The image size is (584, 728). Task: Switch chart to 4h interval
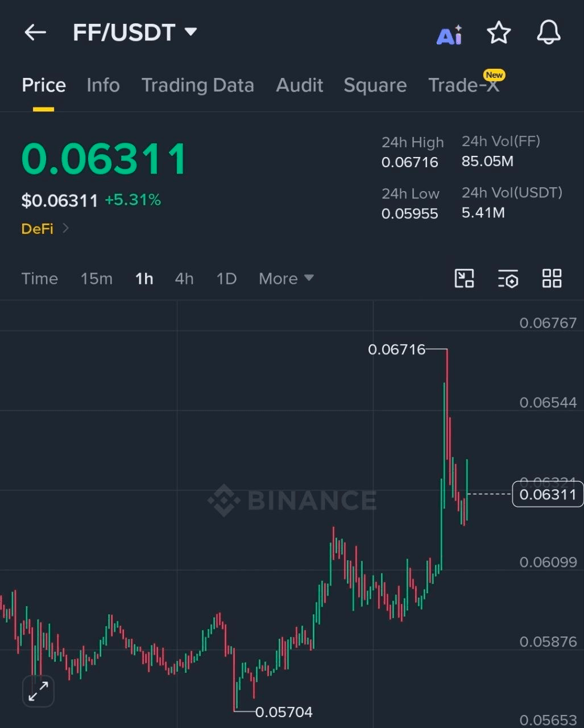tap(184, 279)
